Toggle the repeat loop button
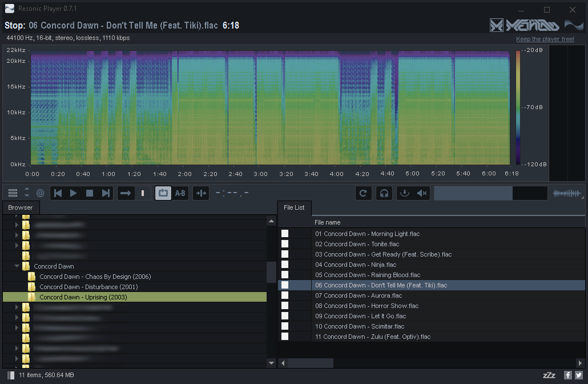 (163, 193)
